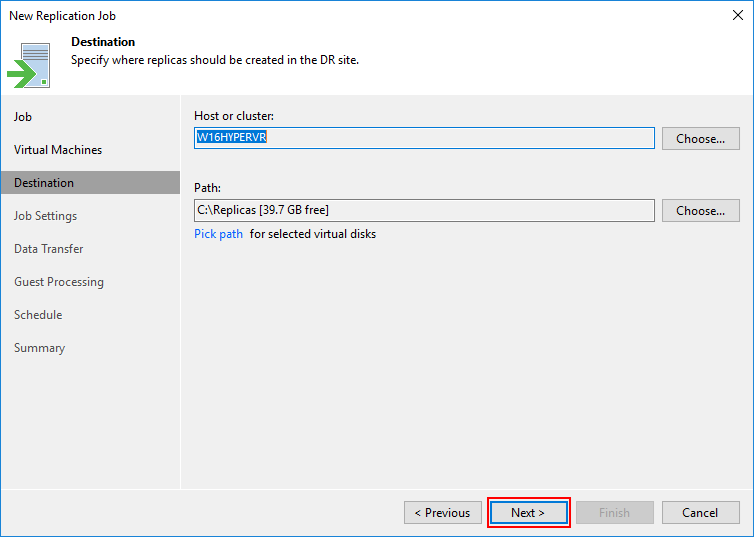
Task: Click the 'Path:' label
Action: click(207, 188)
